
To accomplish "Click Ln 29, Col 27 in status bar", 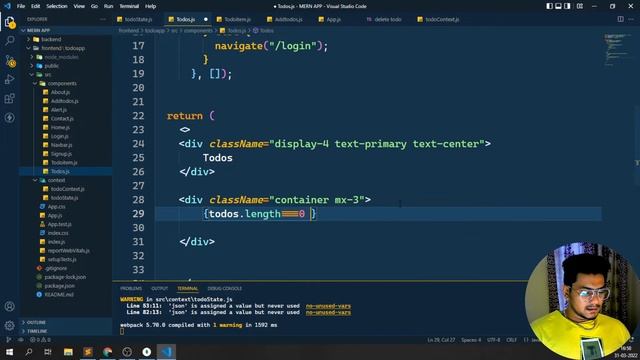I will pos(441,340).
